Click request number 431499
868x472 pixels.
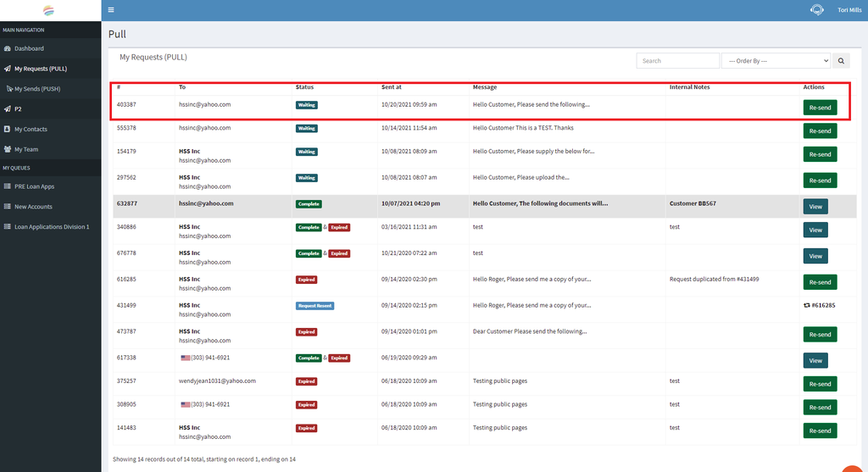pos(126,305)
